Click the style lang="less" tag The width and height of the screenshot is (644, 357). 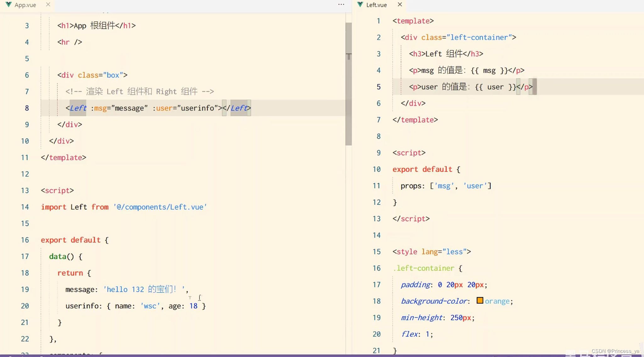point(431,252)
